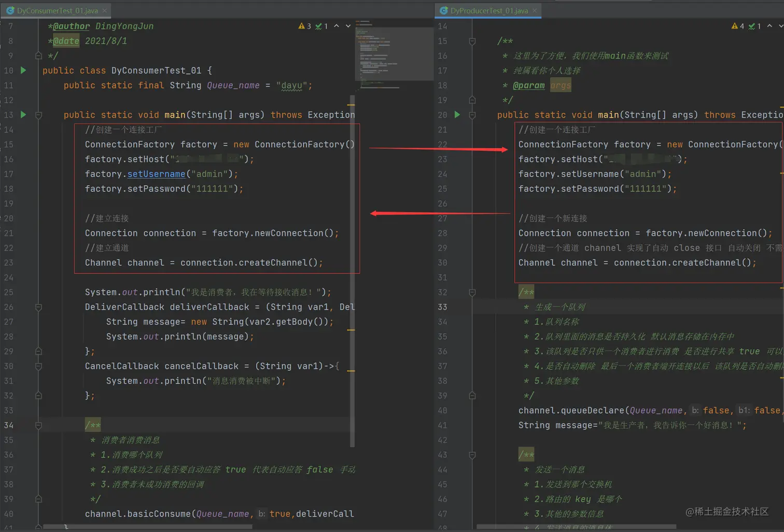This screenshot has height=532, width=784.
Task: Open warnings indicator in consumer editor
Action: tap(305, 26)
